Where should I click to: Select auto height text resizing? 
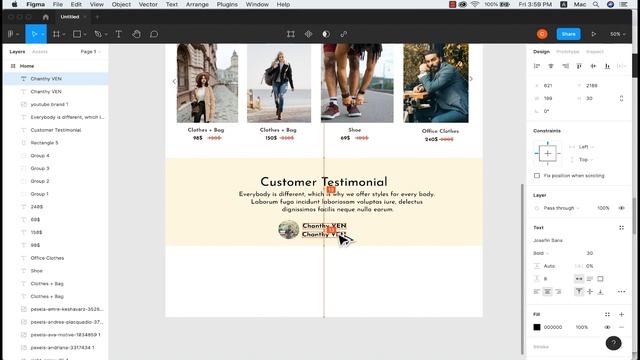coord(590,279)
